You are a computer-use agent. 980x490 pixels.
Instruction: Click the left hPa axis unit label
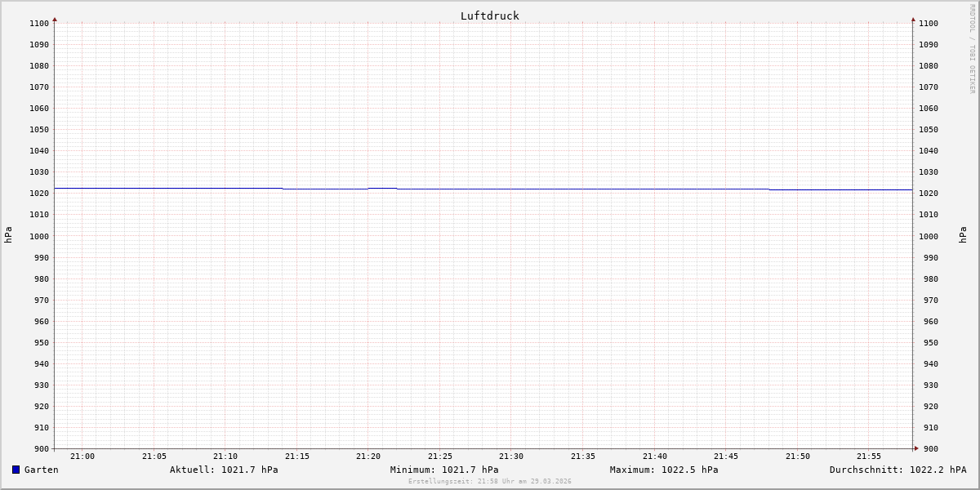(8, 235)
